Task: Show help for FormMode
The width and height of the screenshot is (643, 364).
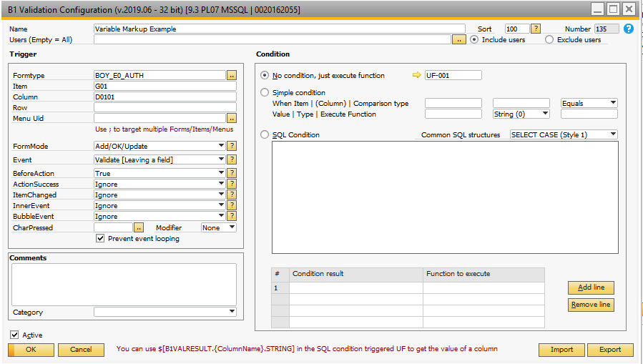Action: (x=232, y=146)
